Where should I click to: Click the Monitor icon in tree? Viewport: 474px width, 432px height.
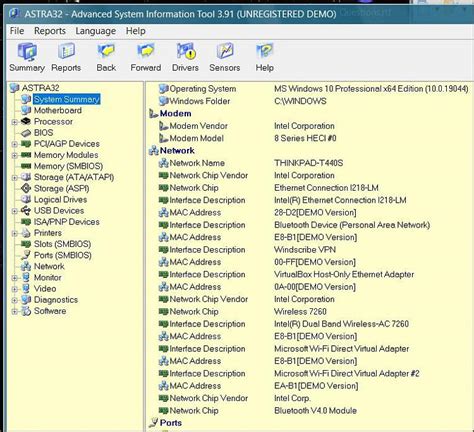click(26, 277)
